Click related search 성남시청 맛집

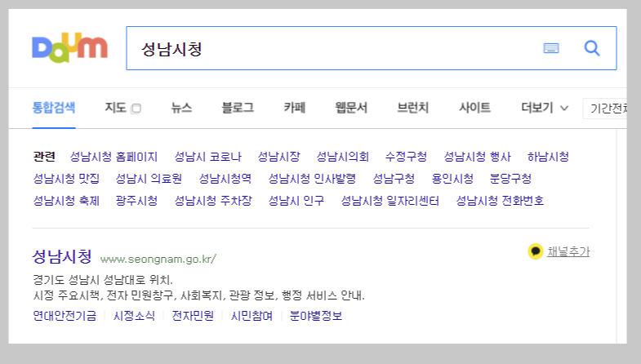tap(66, 179)
